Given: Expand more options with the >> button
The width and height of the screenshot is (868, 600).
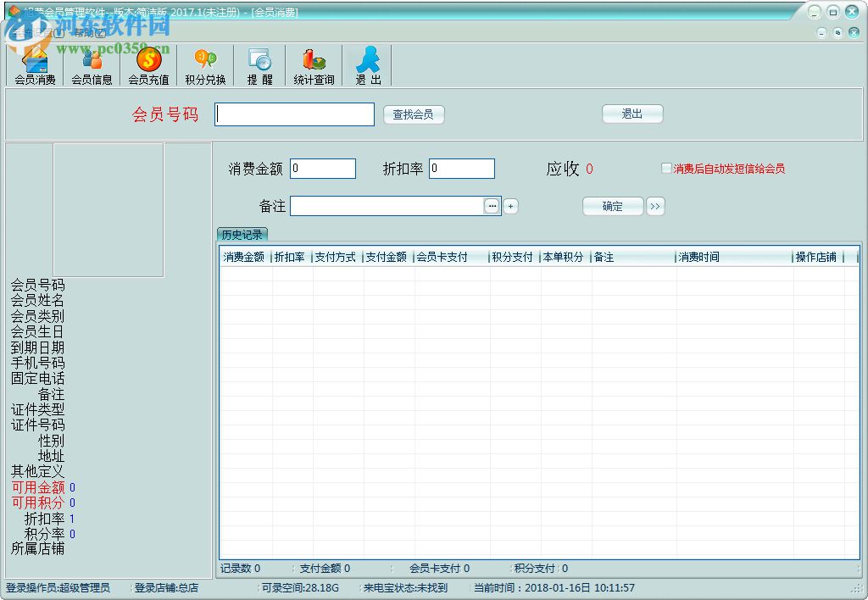Looking at the screenshot, I should (x=654, y=206).
